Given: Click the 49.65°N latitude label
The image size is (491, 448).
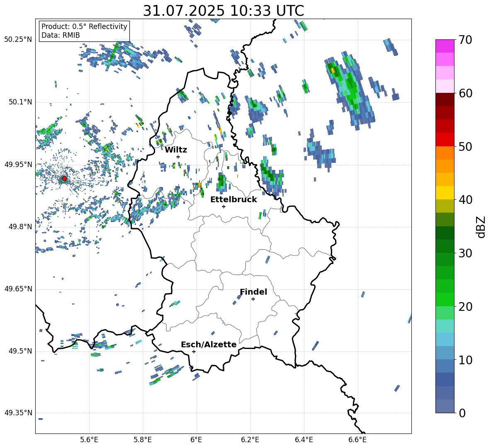Looking at the screenshot, I should [18, 288].
